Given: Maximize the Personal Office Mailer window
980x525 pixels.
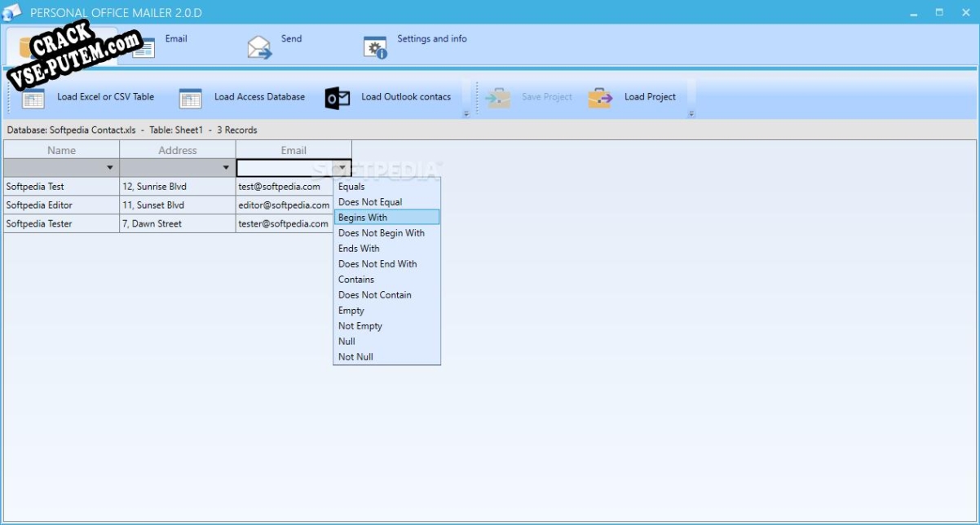Looking at the screenshot, I should 939,12.
